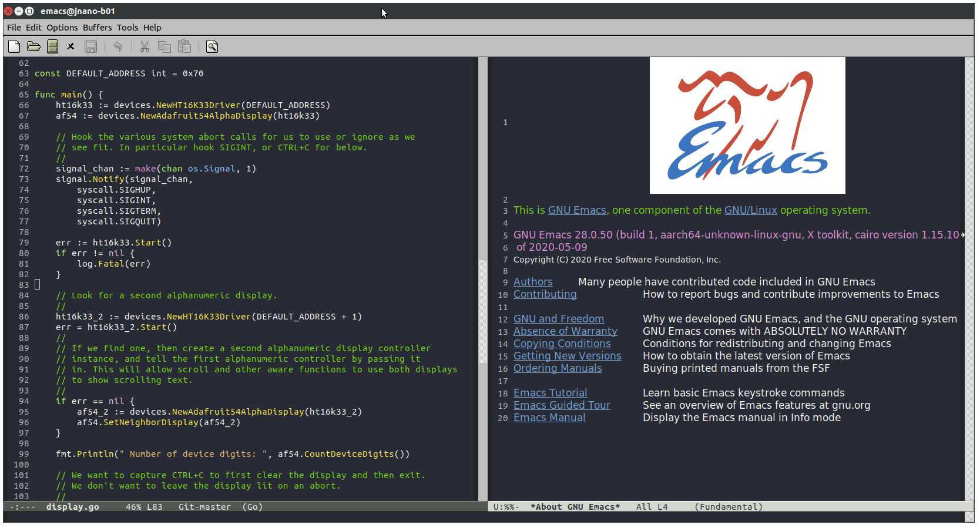
Task: Click the 'GNU Emacs 28.0.50' version text
Action: click(563, 235)
